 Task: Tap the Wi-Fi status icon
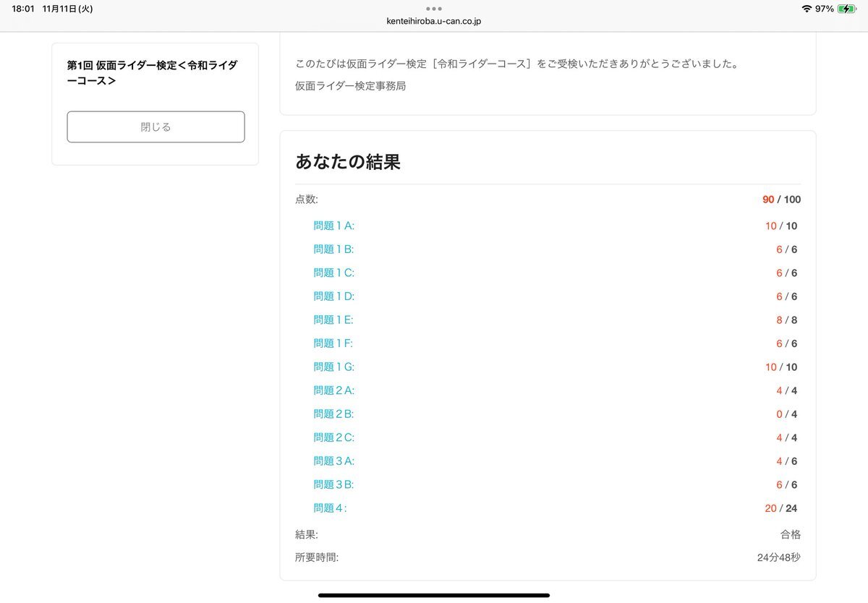coord(807,9)
